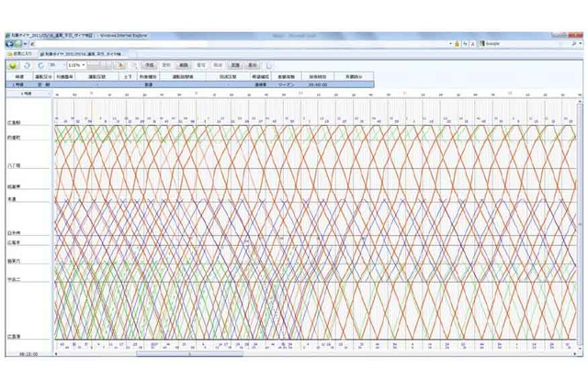Open the お気に入り favorites star button
This screenshot has height=391, width=588.
[x=20, y=54]
